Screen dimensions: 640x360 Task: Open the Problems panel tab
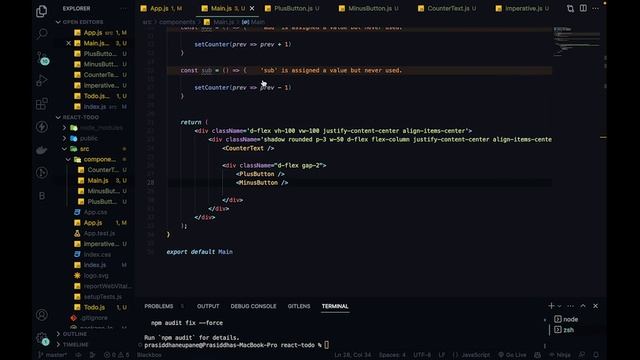[x=159, y=306]
